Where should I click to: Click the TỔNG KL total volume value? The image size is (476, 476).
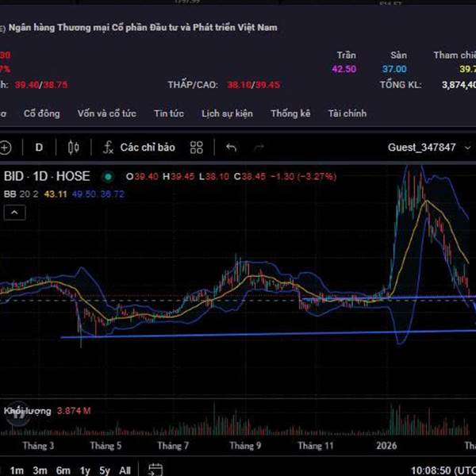(x=459, y=85)
